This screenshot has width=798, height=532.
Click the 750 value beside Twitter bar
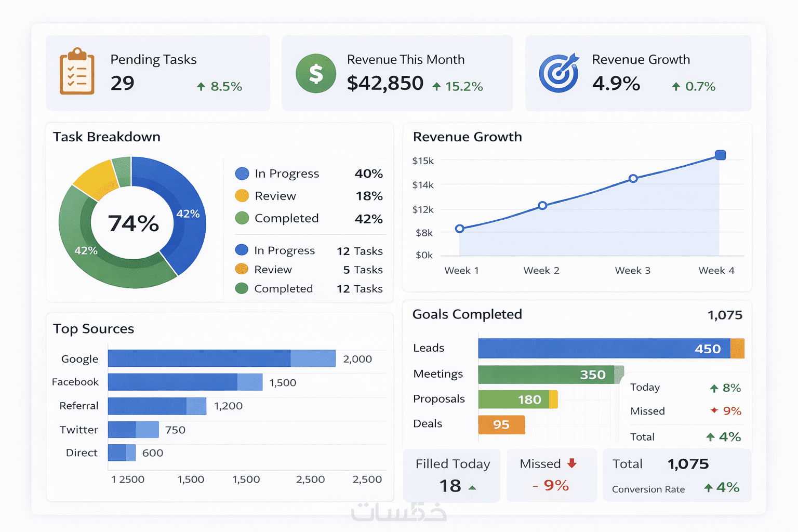coord(175,430)
